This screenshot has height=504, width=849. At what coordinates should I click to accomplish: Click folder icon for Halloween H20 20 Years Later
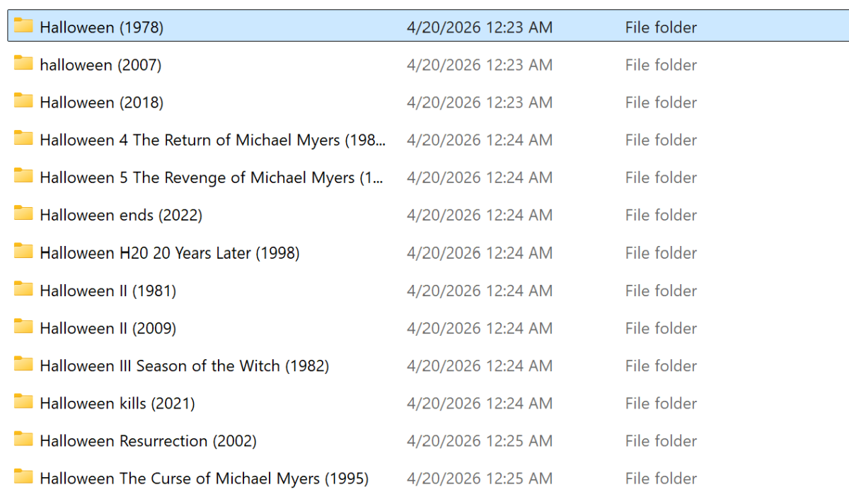coord(23,252)
